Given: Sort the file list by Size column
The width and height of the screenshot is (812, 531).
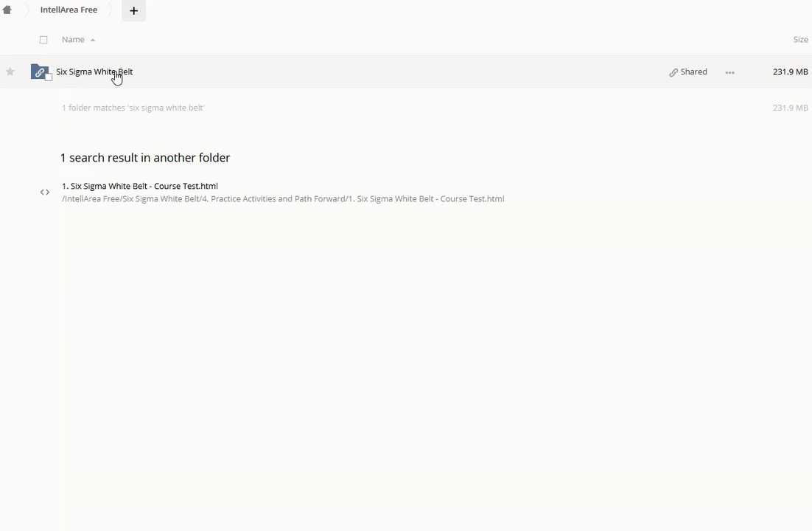Looking at the screenshot, I should (800, 40).
